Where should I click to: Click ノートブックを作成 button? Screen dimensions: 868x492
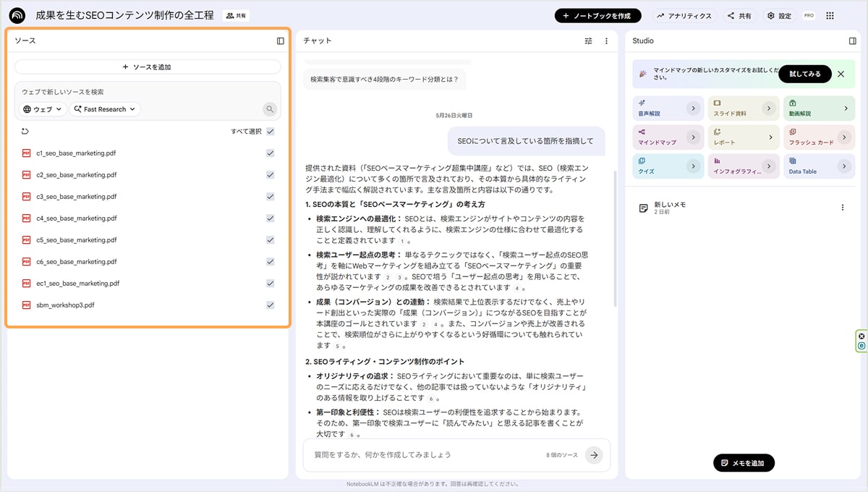(597, 15)
